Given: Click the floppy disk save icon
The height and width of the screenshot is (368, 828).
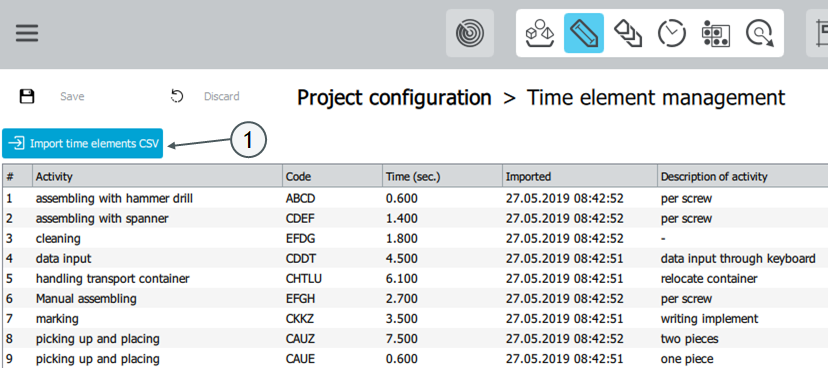Looking at the screenshot, I should coord(26,97).
